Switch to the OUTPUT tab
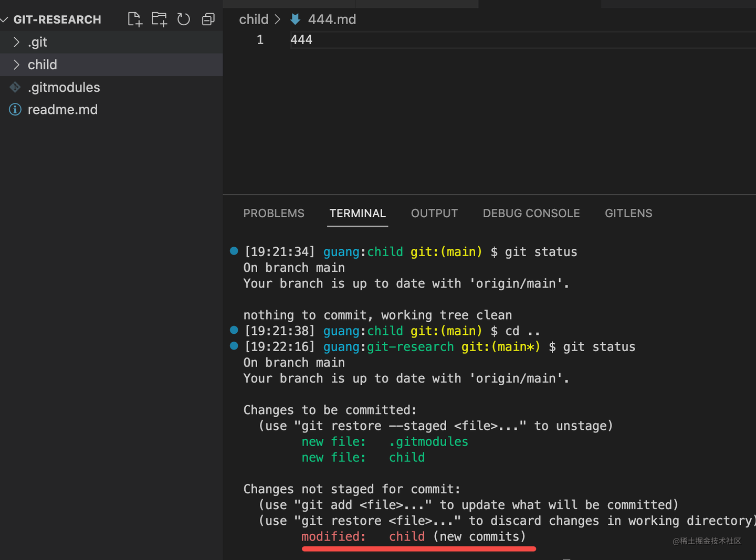 click(434, 213)
